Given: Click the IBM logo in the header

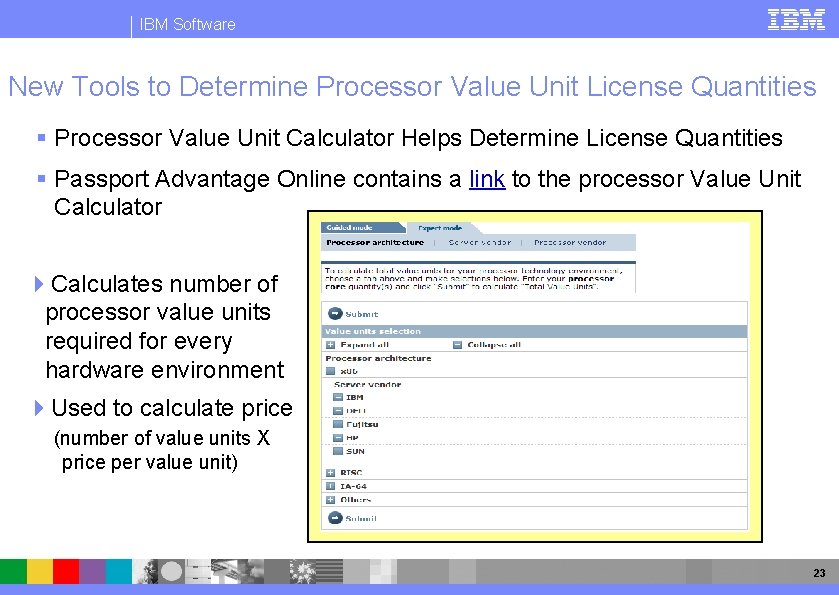Looking at the screenshot, I should point(796,19).
